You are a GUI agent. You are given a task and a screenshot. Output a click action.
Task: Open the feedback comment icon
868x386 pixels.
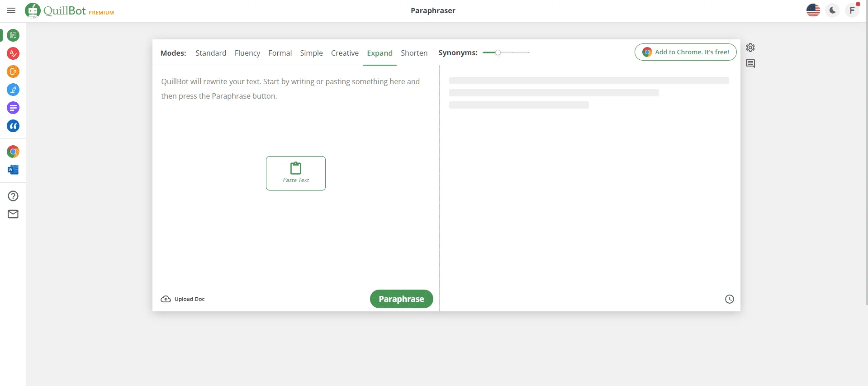750,64
